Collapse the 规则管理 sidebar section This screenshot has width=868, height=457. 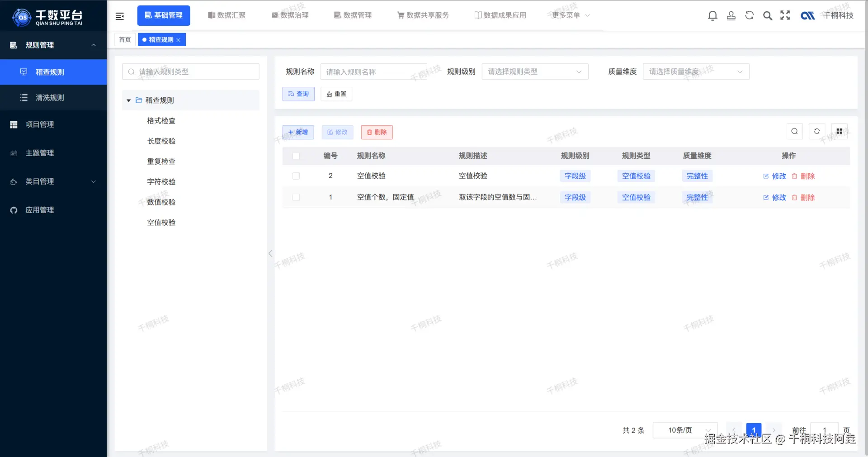pyautogui.click(x=53, y=45)
